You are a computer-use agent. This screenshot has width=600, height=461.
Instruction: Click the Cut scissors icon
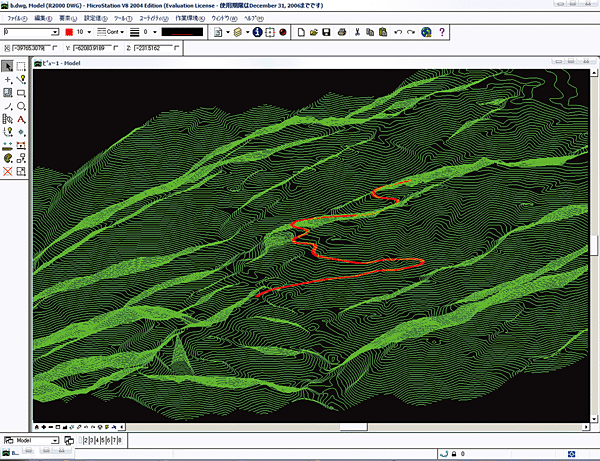(357, 32)
